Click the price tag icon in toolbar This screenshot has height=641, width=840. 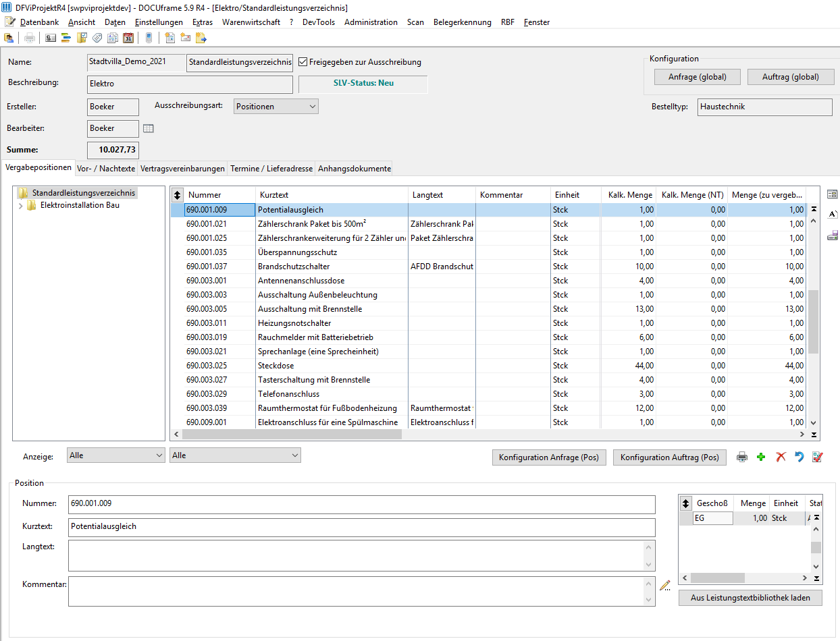click(97, 38)
